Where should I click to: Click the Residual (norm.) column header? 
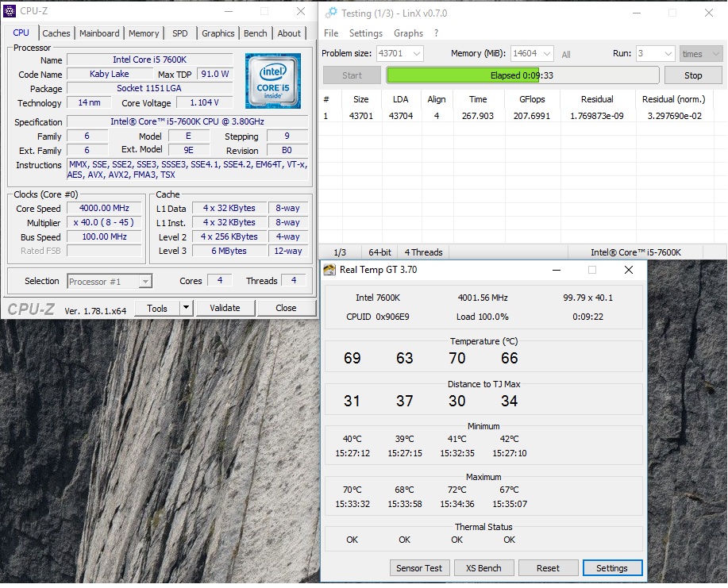[674, 99]
